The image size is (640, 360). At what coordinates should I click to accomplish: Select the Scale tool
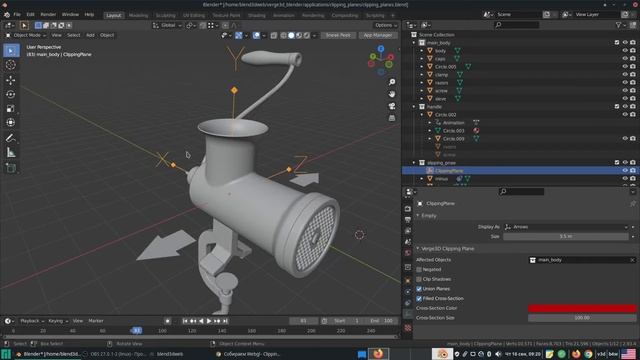tap(11, 108)
